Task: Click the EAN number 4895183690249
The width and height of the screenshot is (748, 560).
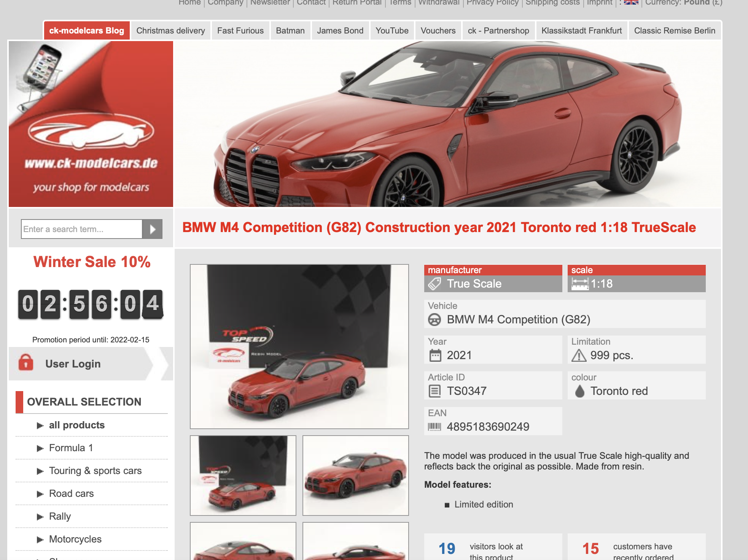Action: click(x=488, y=427)
